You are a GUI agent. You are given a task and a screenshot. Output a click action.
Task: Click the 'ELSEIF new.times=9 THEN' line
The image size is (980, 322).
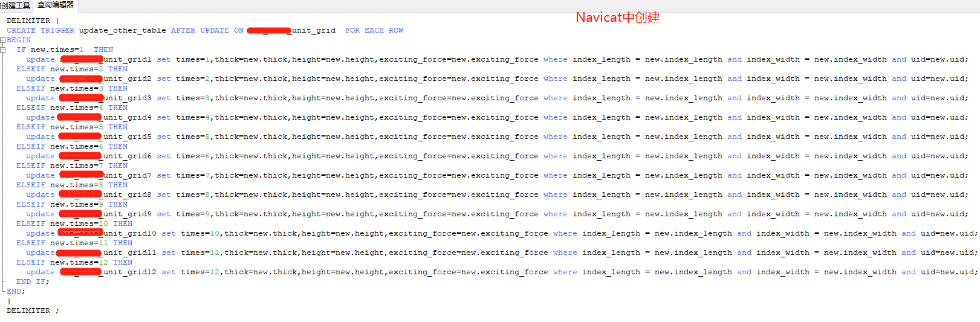pos(72,204)
